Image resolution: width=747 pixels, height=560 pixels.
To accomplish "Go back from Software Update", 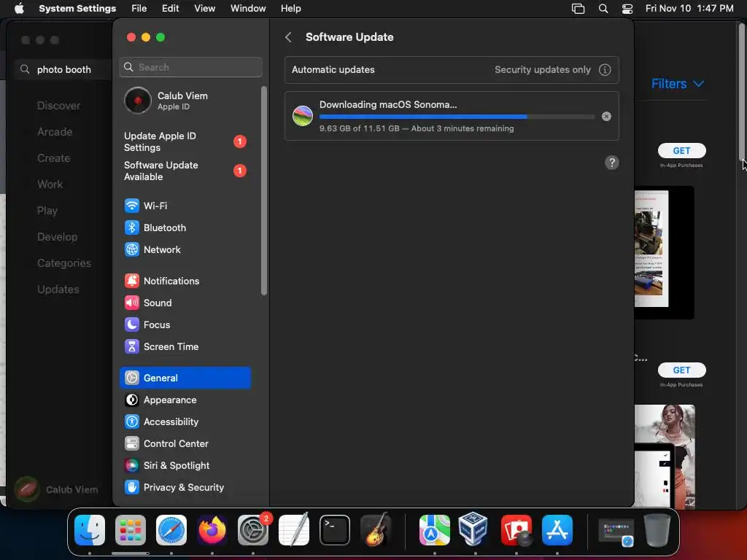I will (288, 37).
